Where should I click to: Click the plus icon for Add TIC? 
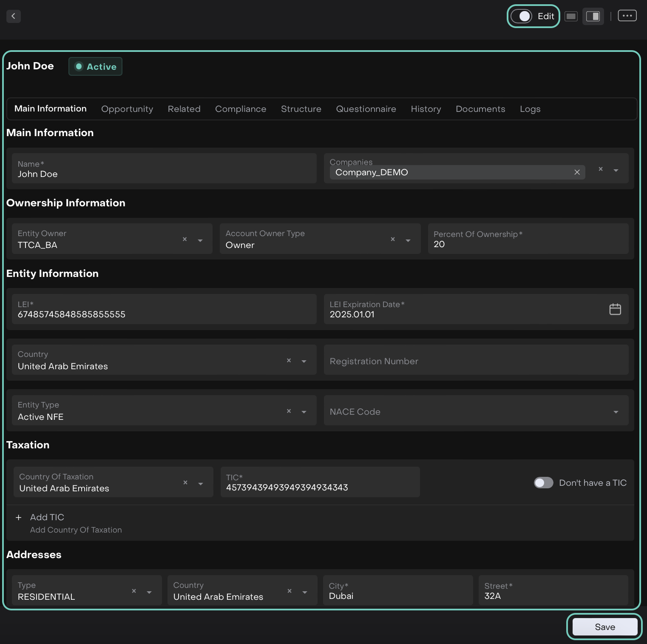pyautogui.click(x=19, y=518)
